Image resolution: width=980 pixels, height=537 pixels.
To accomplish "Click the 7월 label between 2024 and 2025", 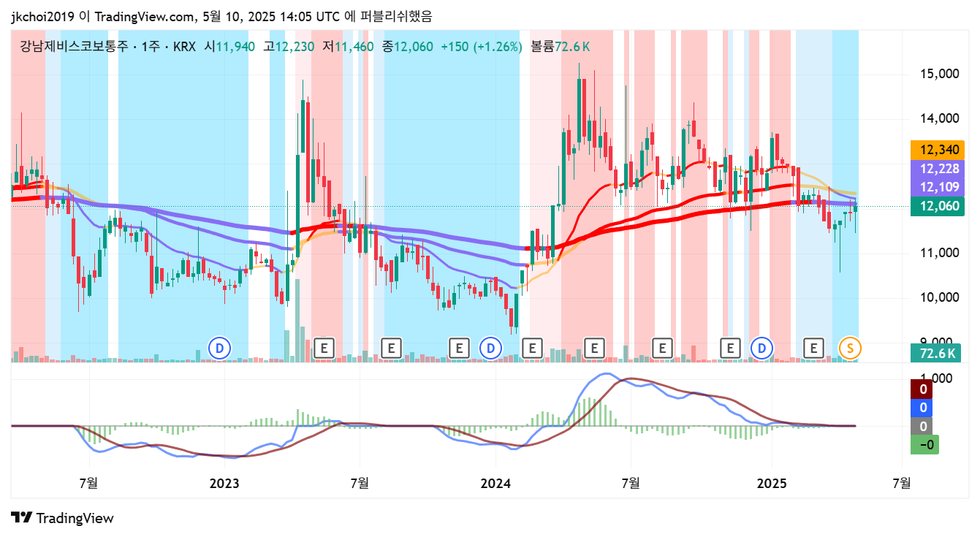I will (x=631, y=483).
